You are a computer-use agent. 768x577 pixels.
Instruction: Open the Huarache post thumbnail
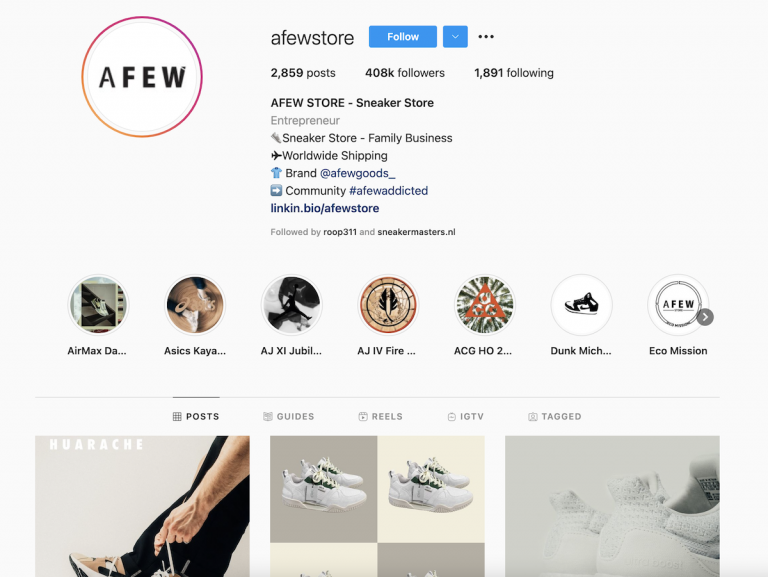(x=142, y=506)
